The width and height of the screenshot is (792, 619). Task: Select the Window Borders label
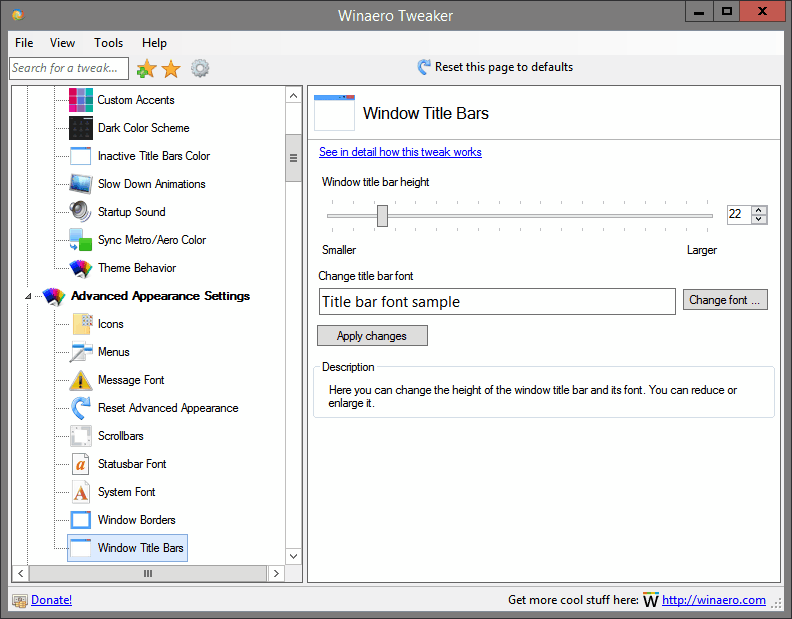coord(136,520)
